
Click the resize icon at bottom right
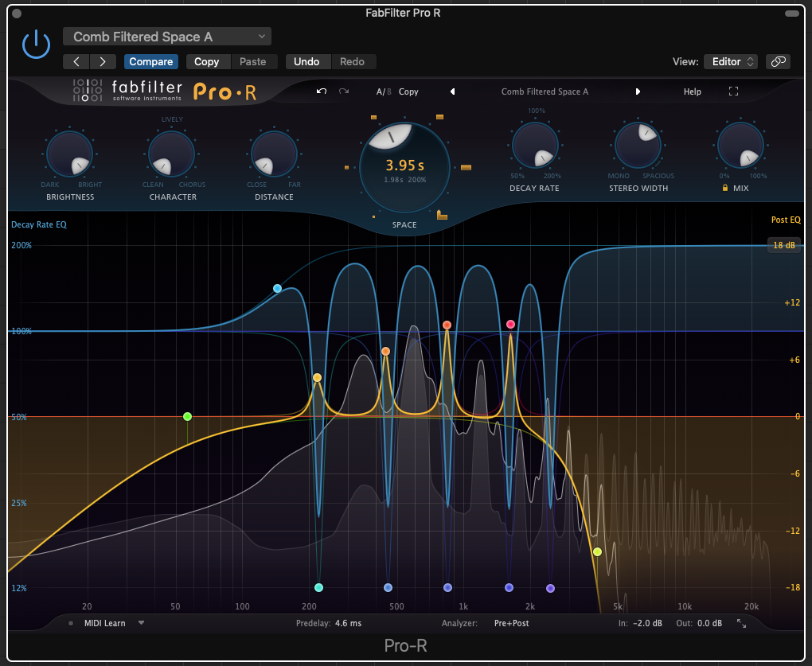pyautogui.click(x=741, y=623)
